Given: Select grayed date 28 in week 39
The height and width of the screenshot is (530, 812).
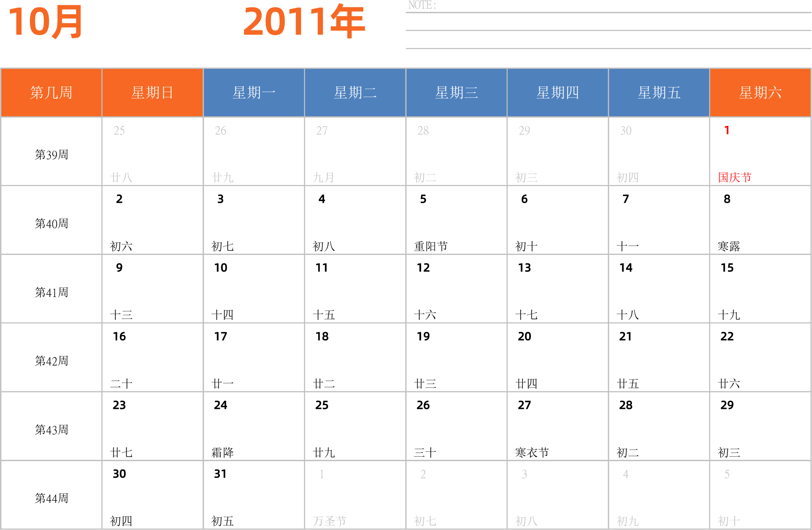Looking at the screenshot, I should [x=423, y=130].
